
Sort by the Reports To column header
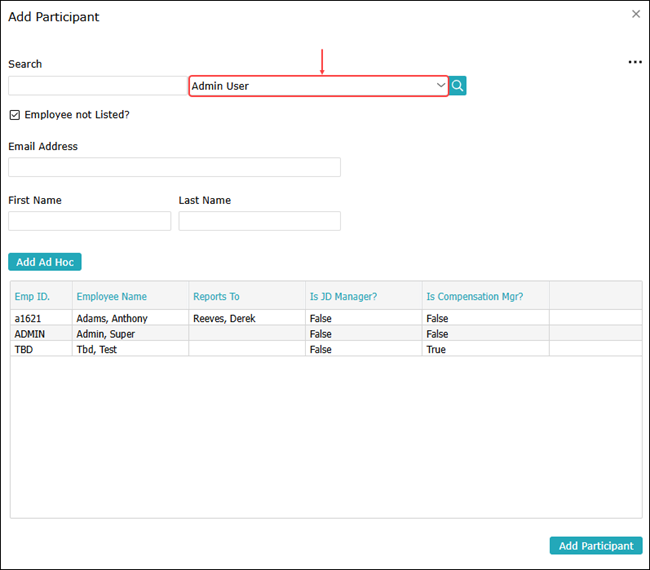216,296
